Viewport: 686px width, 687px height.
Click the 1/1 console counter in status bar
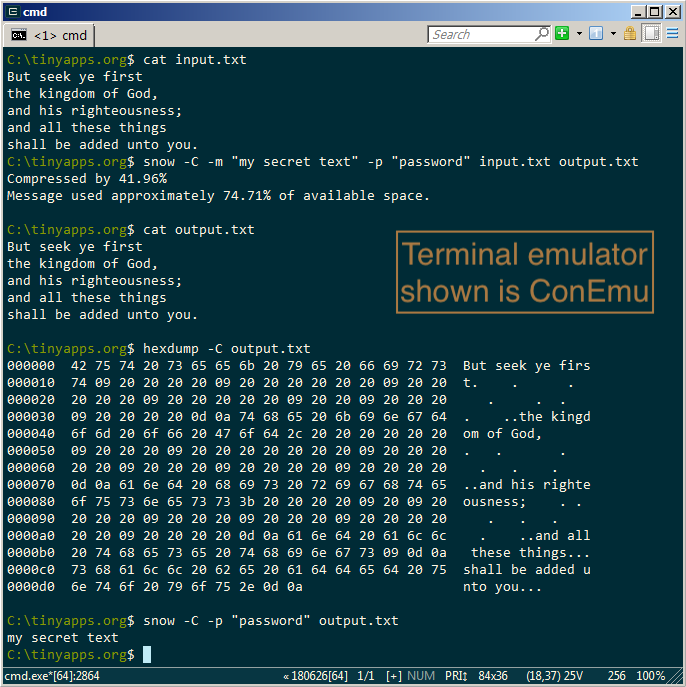click(x=366, y=676)
